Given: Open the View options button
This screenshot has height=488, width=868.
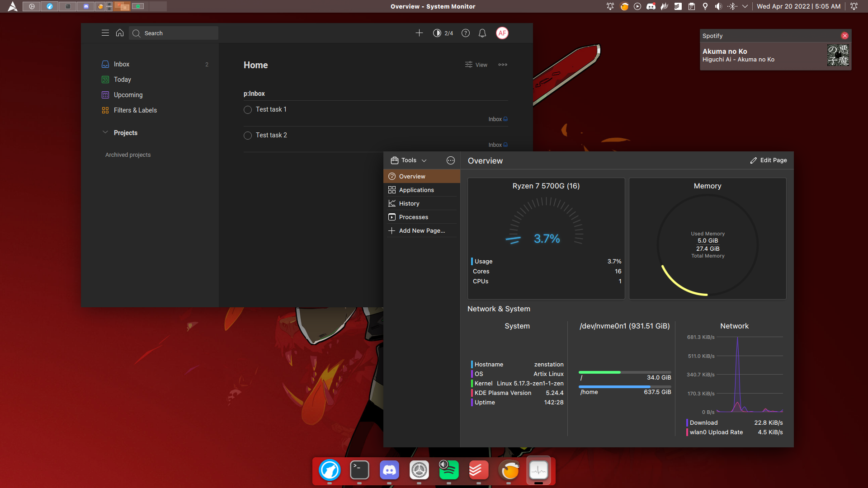Looking at the screenshot, I should (x=476, y=65).
